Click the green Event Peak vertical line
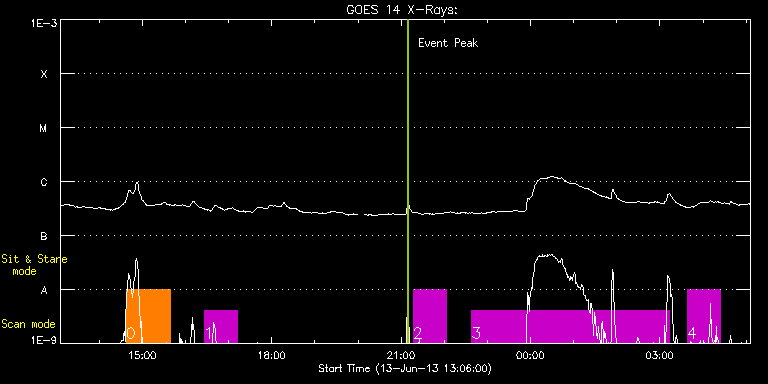Image resolution: width=768 pixels, height=384 pixels. point(408,181)
